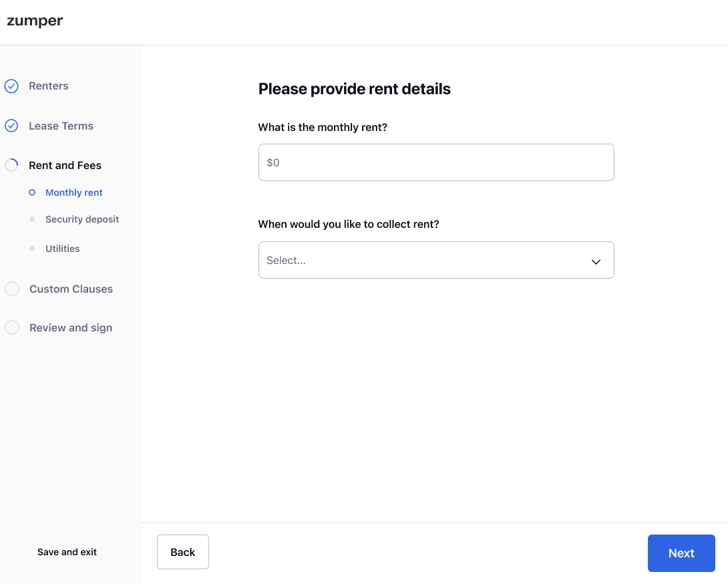Image resolution: width=728 pixels, height=584 pixels.
Task: Click the zumper logo
Action: click(35, 21)
